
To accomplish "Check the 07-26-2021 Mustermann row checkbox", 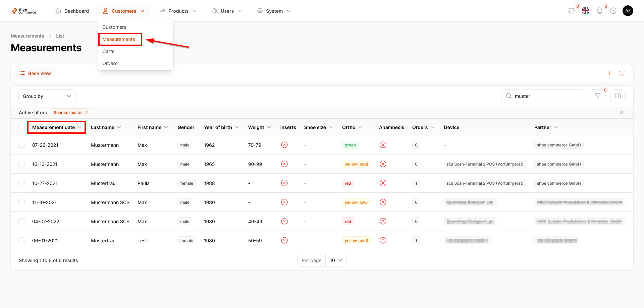I will pos(21,145).
